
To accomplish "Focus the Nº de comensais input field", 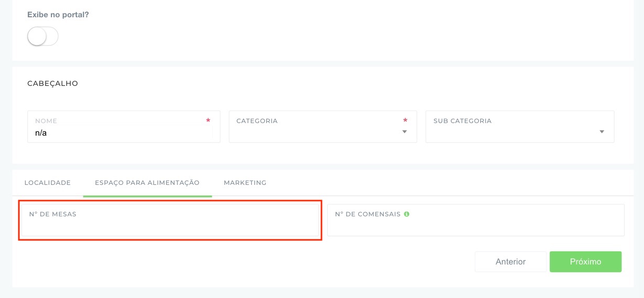I will (476, 227).
